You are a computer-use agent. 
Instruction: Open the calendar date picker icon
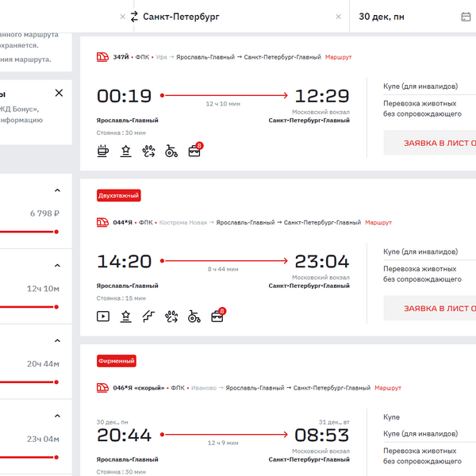point(466,17)
